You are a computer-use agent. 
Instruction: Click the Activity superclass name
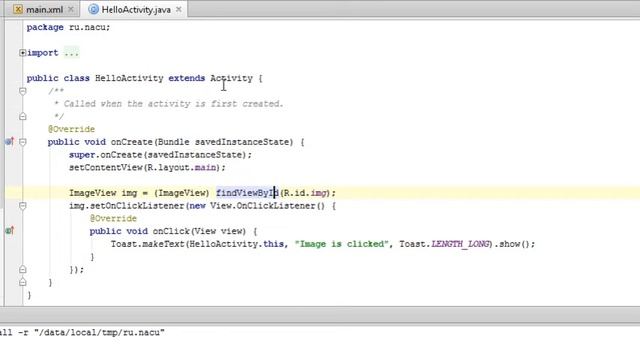231,78
